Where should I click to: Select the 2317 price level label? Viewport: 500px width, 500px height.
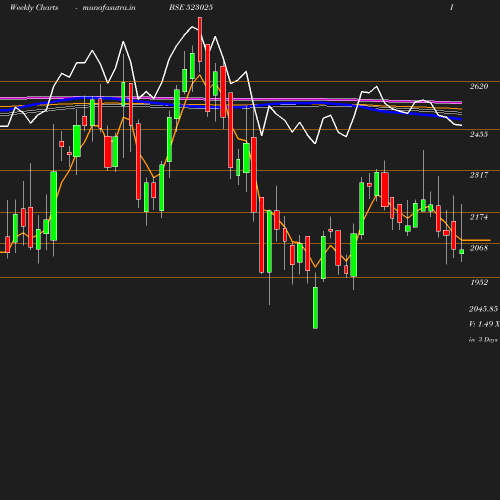click(x=479, y=175)
